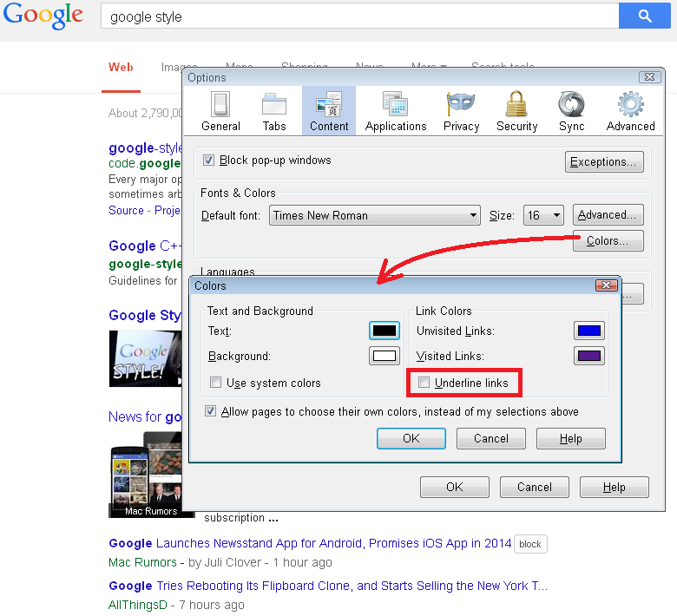Image resolution: width=677 pixels, height=616 pixels.
Task: Play the Google Style video thumbnail
Action: [146, 358]
